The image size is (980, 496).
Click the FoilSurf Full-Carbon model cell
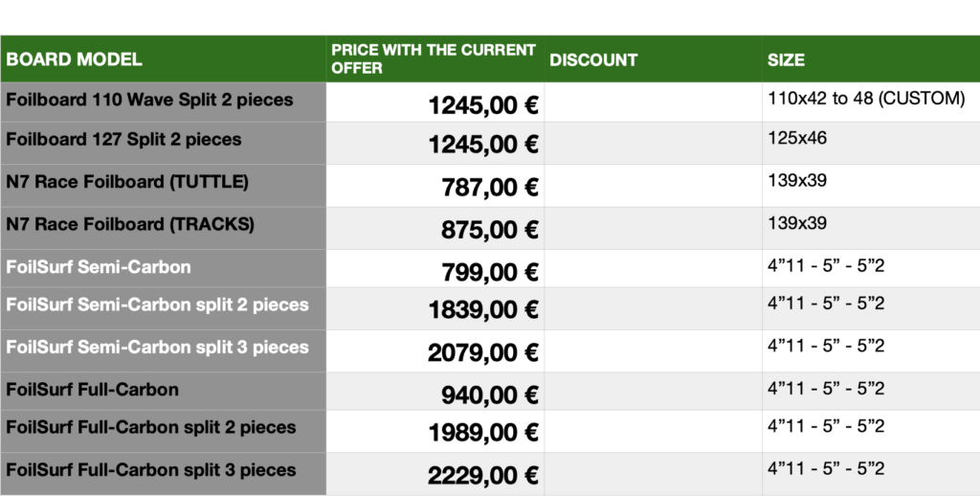(163, 391)
